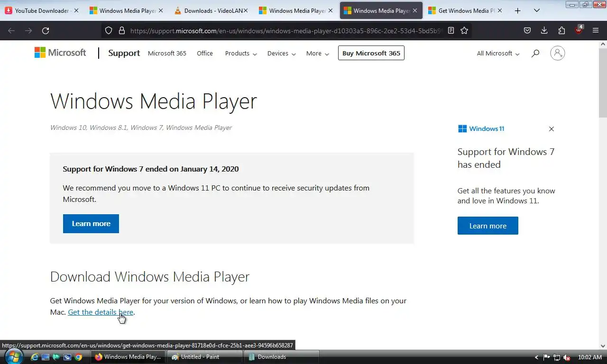Viewport: 607px width, 364px height.
Task: Click the uBlock Origin extension icon
Action: pos(579,30)
